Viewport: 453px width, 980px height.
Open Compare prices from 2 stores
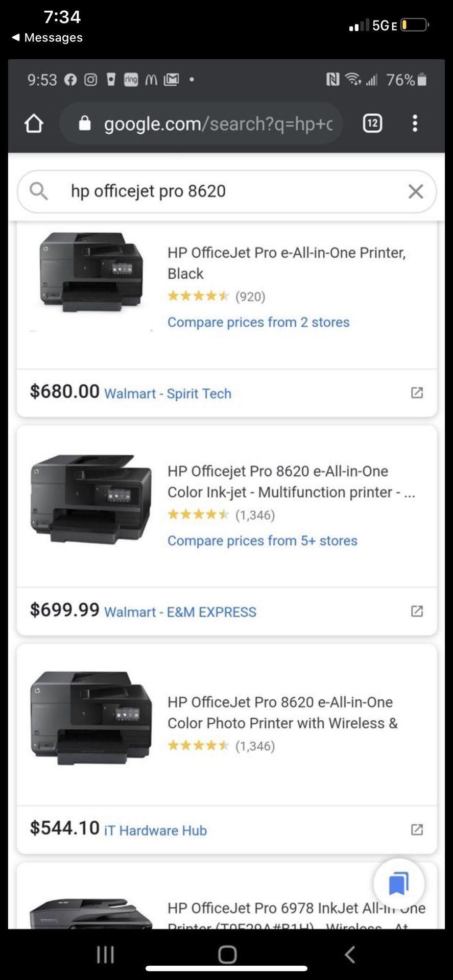(258, 322)
